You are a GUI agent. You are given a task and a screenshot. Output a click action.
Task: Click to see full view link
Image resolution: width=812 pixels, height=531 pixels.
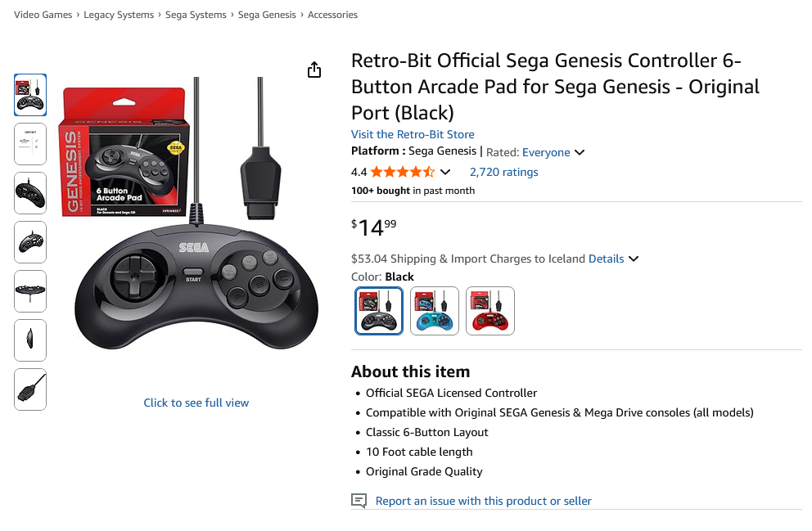pos(196,403)
